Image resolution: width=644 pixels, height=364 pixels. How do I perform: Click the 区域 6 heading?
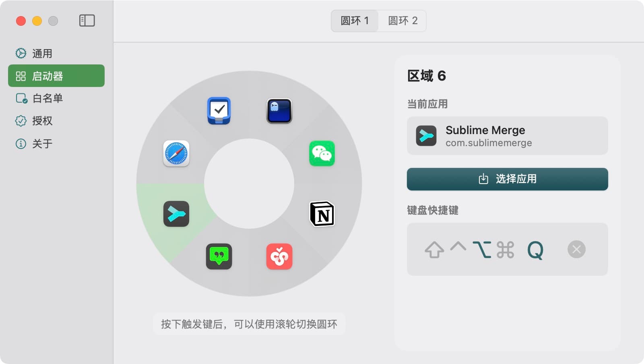tap(427, 76)
